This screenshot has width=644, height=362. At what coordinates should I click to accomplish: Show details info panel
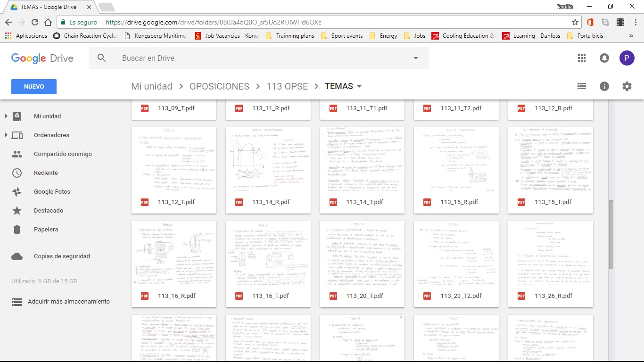coord(604,86)
